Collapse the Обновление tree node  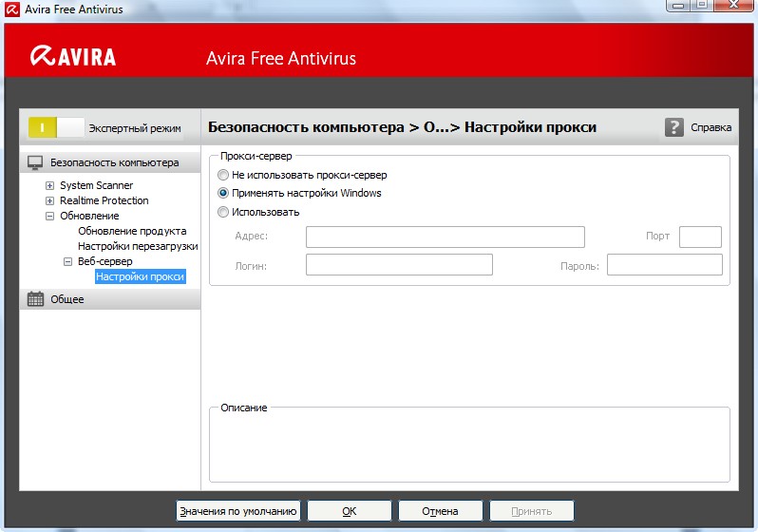tap(49, 216)
